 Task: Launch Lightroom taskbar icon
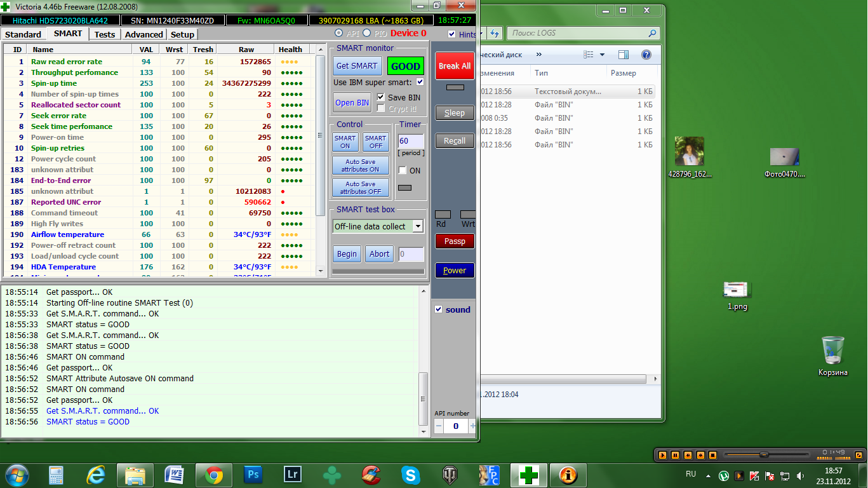click(x=293, y=475)
